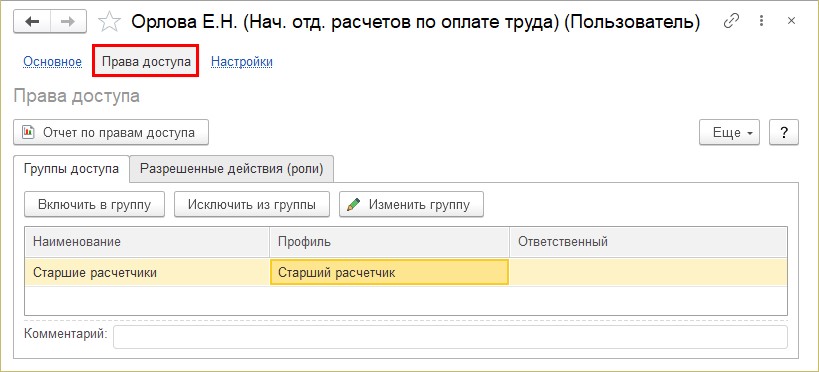Image resolution: width=819 pixels, height=372 pixels.
Task: Click the Исключить из группы button
Action: (x=252, y=204)
